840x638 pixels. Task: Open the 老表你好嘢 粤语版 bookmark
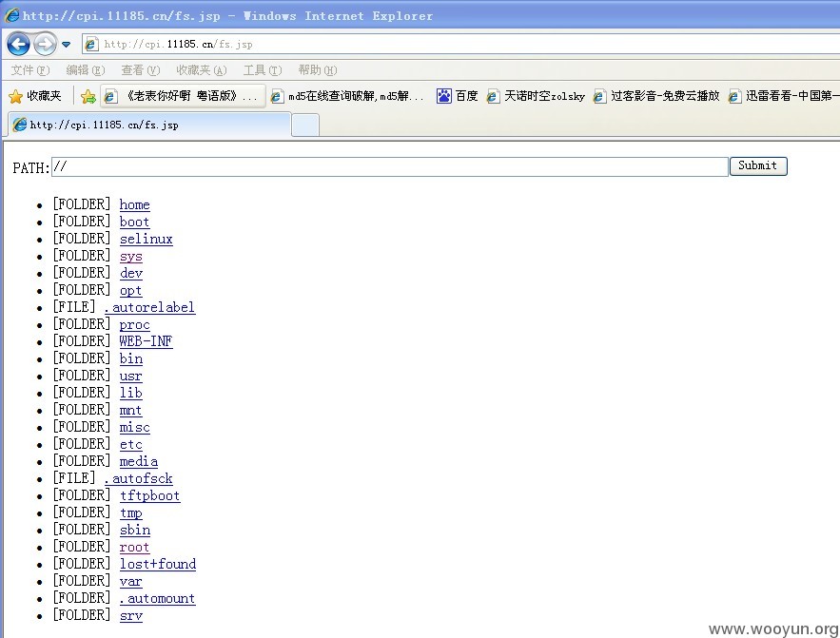click(182, 96)
